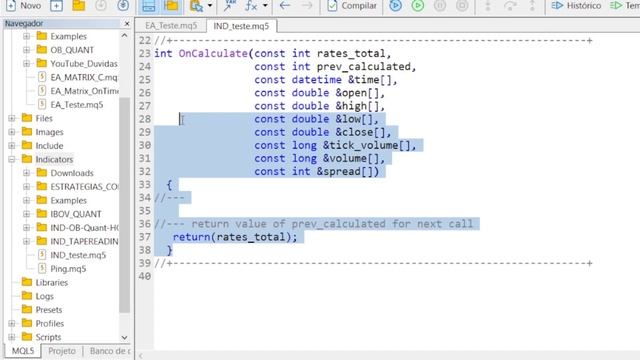The width and height of the screenshot is (640, 360).
Task: Click navigator scrollbar up arrow
Action: (124, 36)
